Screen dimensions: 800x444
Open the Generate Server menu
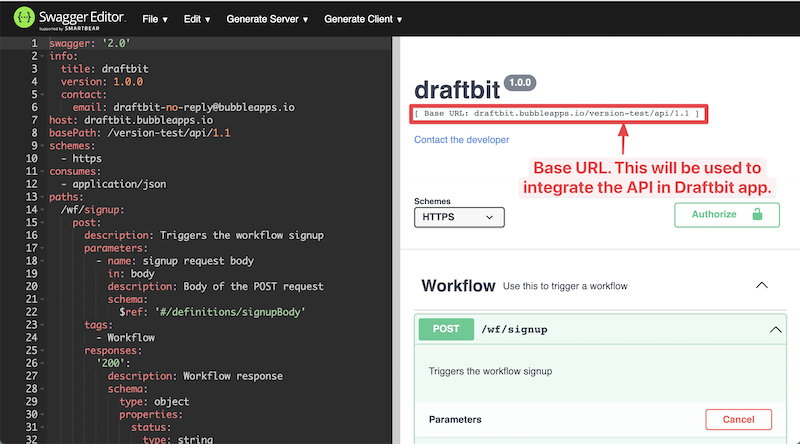(267, 19)
